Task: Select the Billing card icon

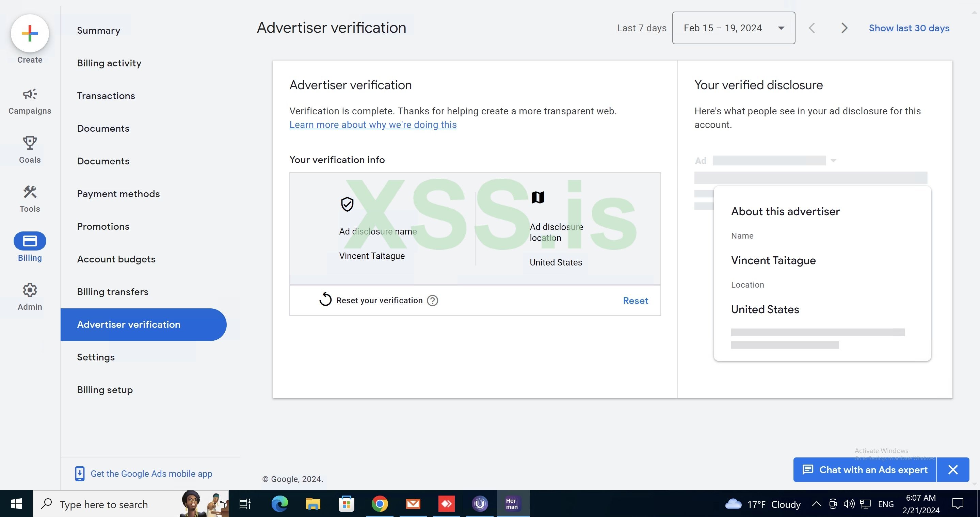Action: (x=30, y=241)
